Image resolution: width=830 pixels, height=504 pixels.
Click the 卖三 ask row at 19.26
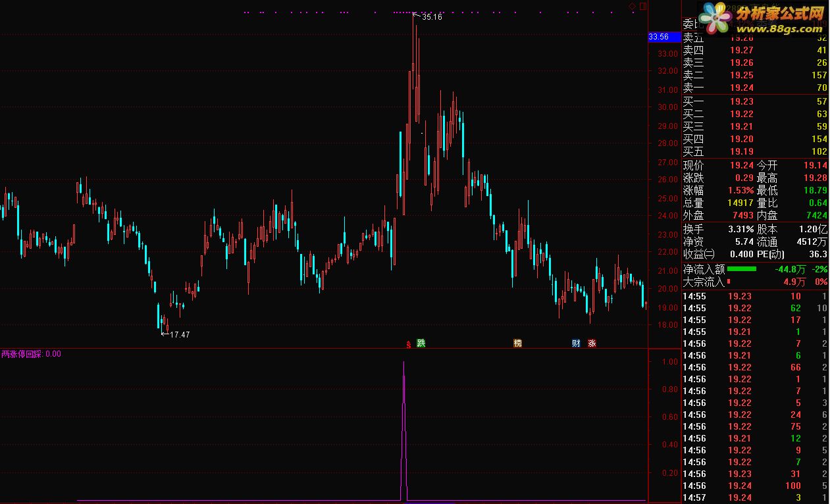click(x=755, y=63)
